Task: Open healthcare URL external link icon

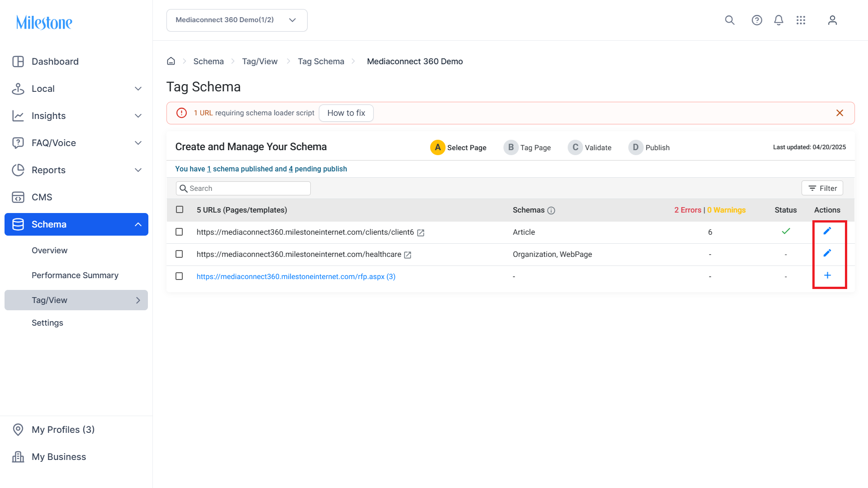Action: click(x=408, y=255)
